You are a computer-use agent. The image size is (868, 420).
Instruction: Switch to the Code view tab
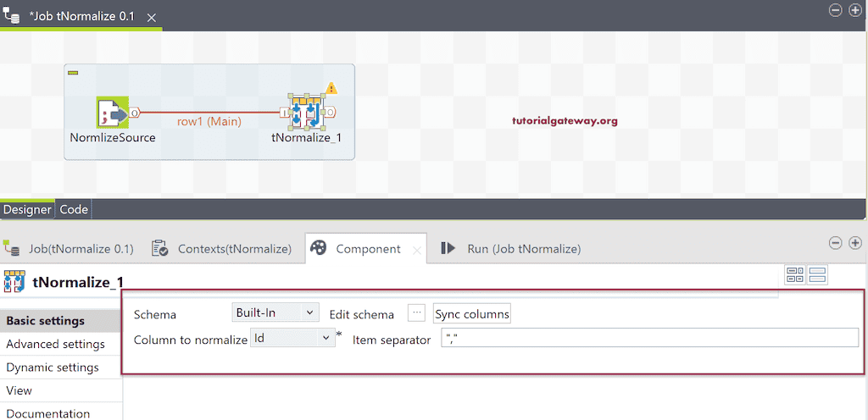(74, 209)
